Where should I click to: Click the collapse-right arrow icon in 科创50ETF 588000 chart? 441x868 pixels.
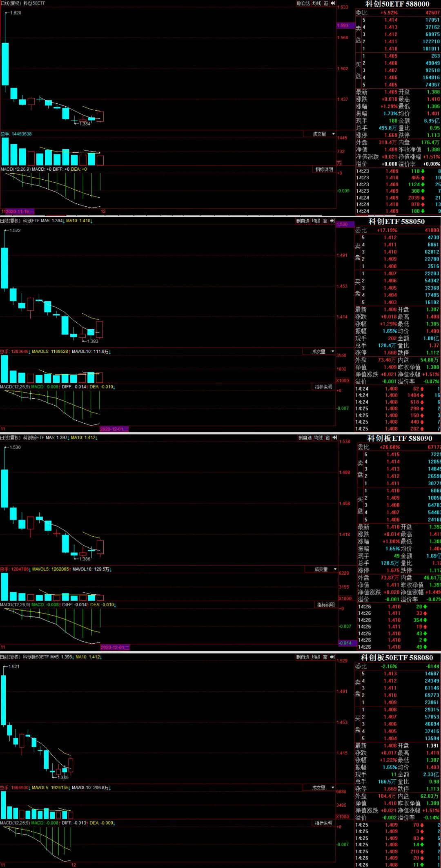coord(333,3)
